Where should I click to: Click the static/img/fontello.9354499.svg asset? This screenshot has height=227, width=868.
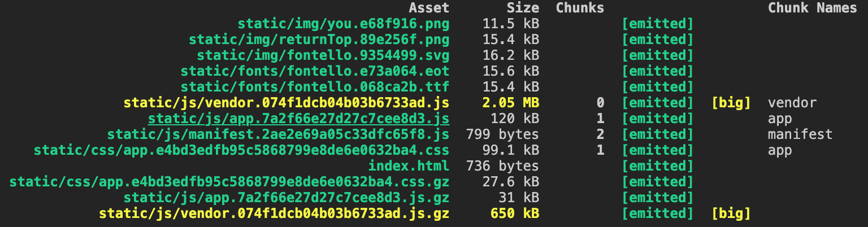pos(323,55)
